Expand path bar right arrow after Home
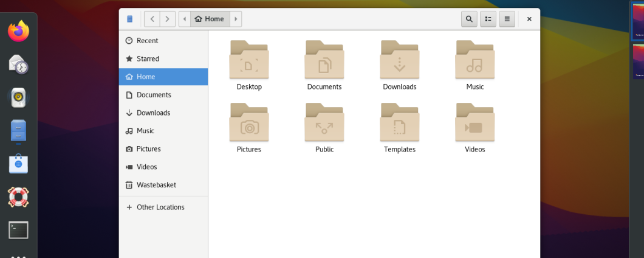 [x=236, y=19]
